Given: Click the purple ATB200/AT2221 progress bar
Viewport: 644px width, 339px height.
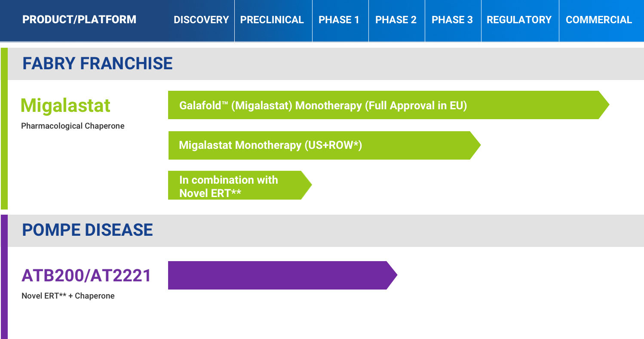Looking at the screenshot, I should tap(282, 275).
